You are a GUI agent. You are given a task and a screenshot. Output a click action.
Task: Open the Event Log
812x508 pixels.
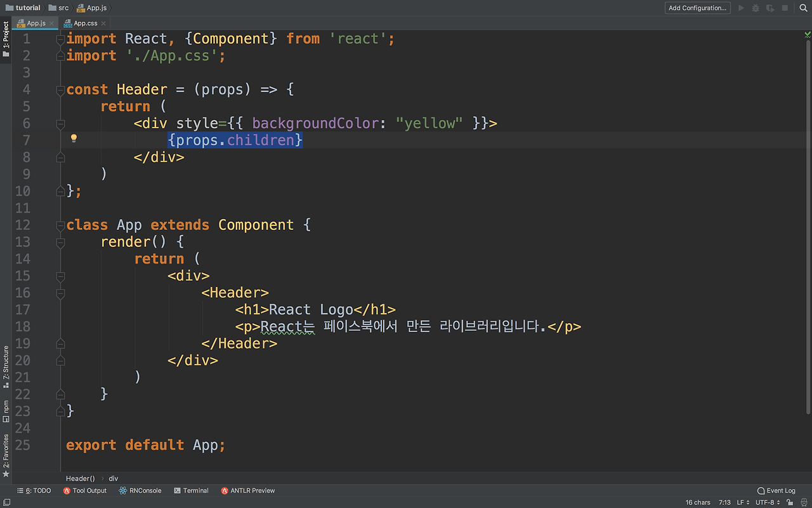pyautogui.click(x=776, y=491)
